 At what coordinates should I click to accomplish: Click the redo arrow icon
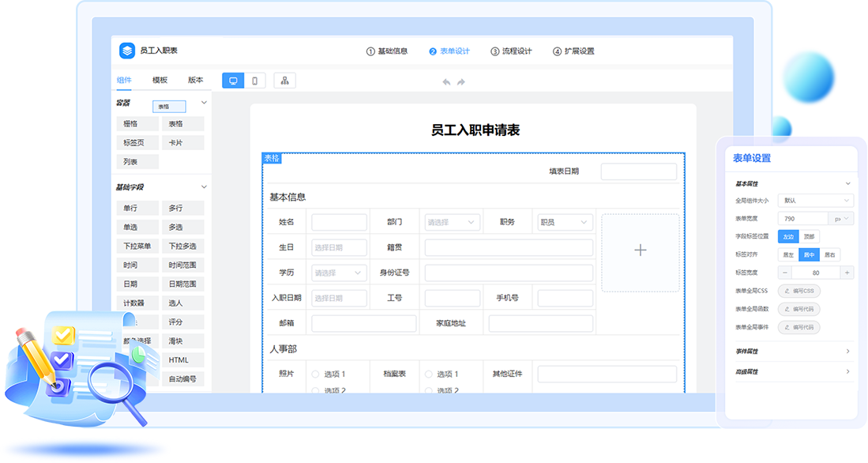pyautogui.click(x=461, y=82)
